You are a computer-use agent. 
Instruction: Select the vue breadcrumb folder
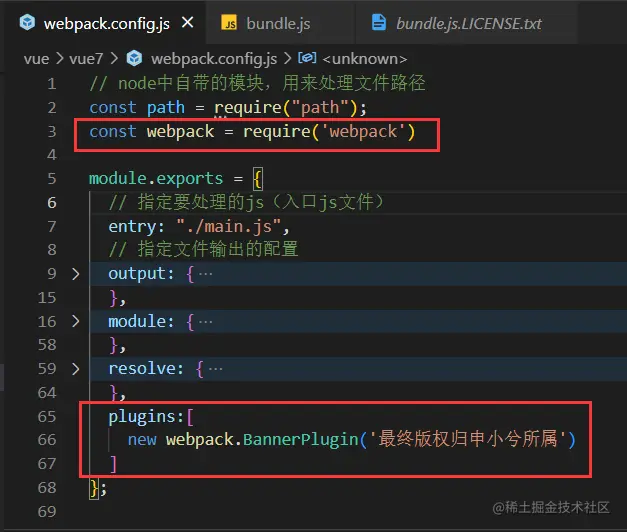pyautogui.click(x=36, y=59)
